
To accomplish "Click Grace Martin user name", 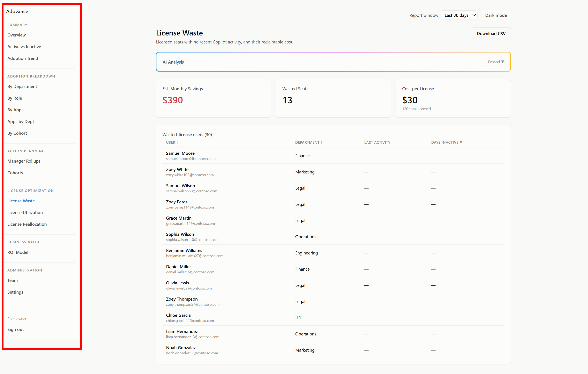I will (179, 218).
